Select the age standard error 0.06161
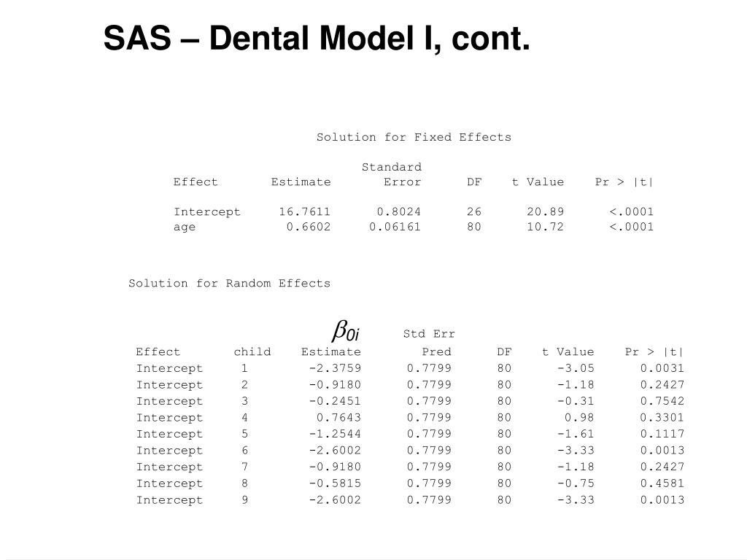Image resolution: width=747 pixels, height=560 pixels. click(395, 227)
